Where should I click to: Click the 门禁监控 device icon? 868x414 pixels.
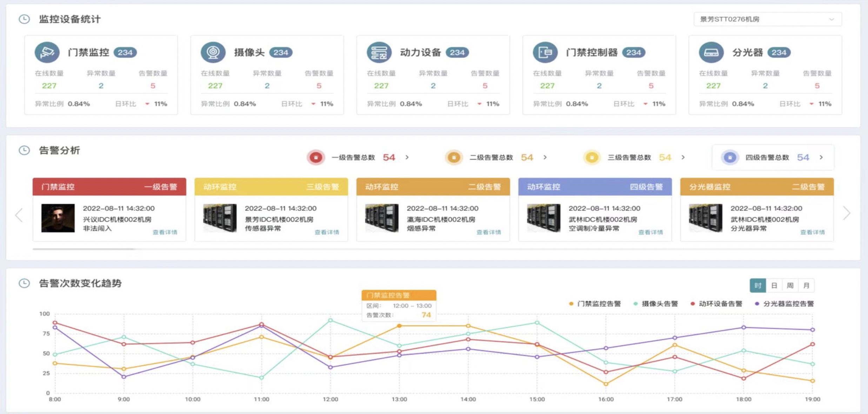click(47, 52)
